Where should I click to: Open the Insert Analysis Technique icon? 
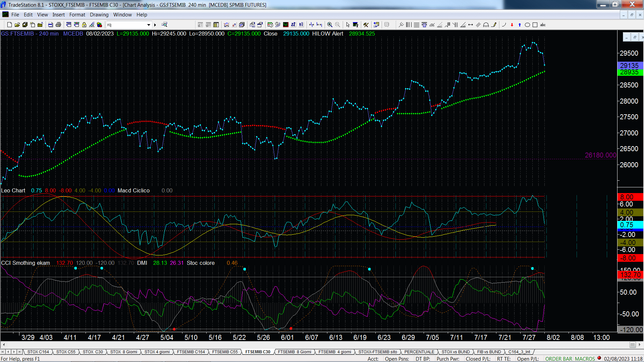226,25
